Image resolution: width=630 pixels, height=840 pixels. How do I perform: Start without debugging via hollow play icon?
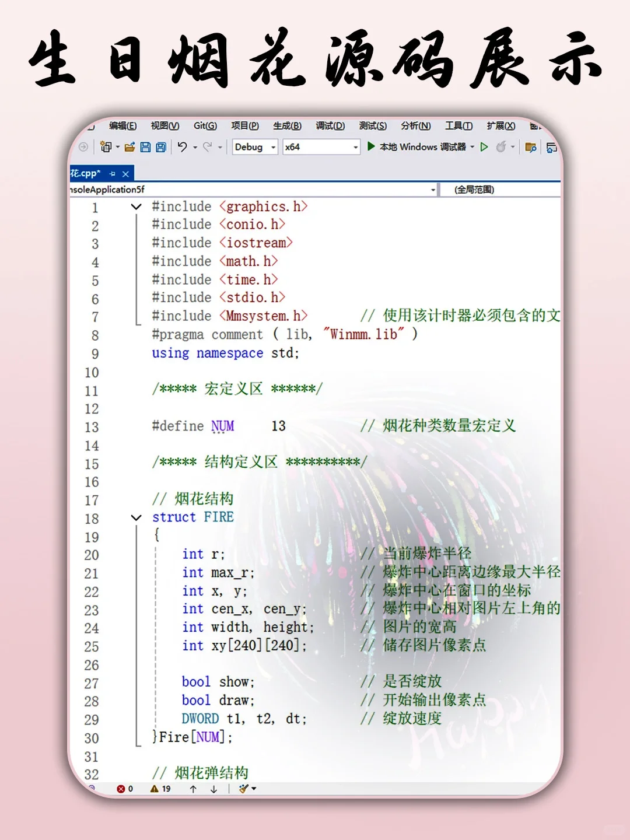(x=484, y=147)
